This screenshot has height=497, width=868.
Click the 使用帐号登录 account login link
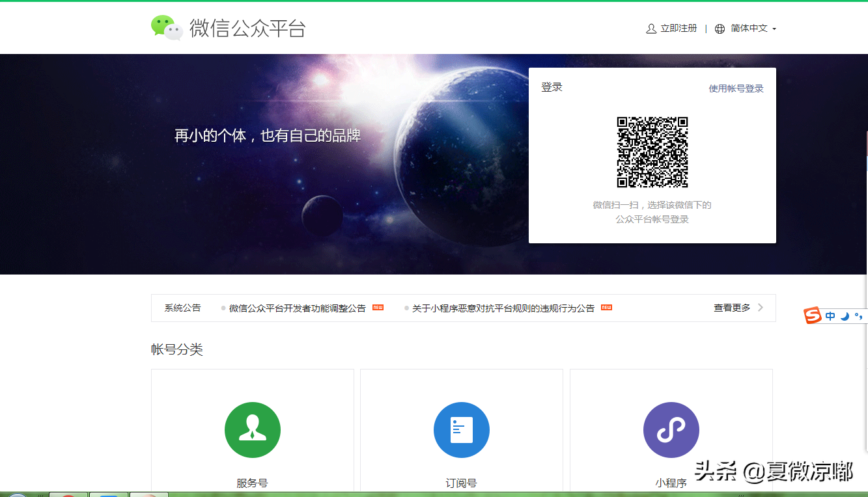tap(735, 88)
